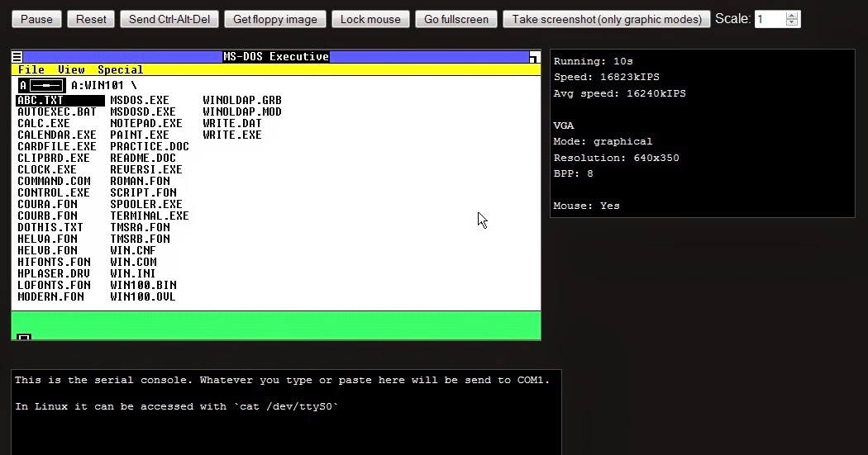Decrease Scale with the down stepper arrow
This screenshot has width=868, height=455.
pos(792,22)
